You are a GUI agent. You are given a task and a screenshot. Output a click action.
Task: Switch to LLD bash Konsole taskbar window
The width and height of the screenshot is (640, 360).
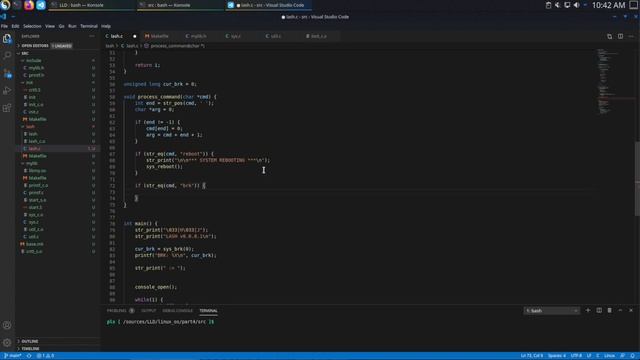point(92,5)
